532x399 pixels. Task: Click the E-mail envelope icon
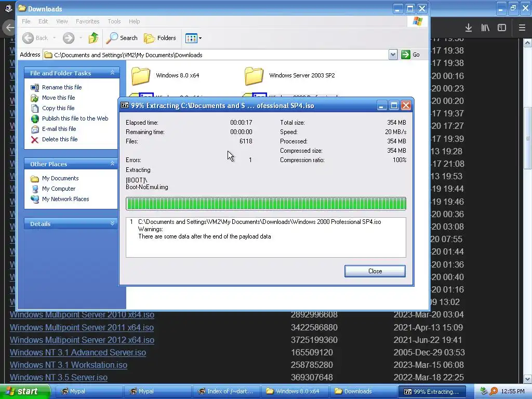point(35,129)
